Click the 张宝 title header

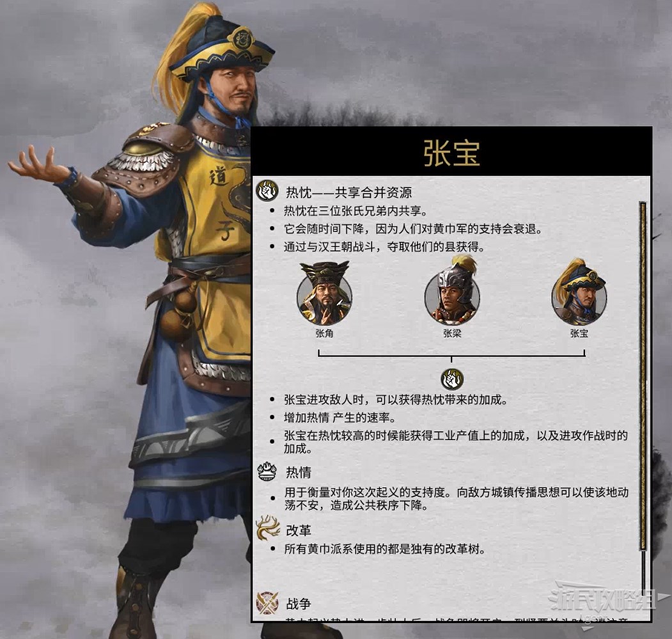[451, 153]
